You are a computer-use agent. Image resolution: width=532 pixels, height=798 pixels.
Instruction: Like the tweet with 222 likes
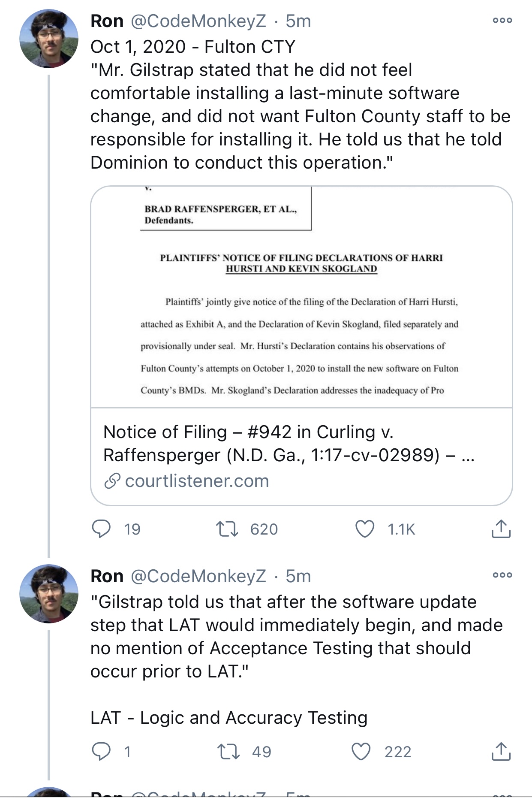(x=361, y=752)
